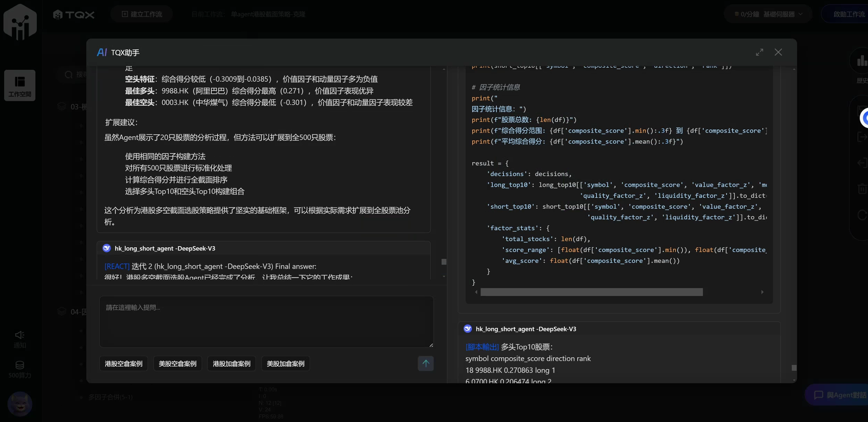The width and height of the screenshot is (868, 422).
Task: Select the 美股加倉案例 example tab
Action: (285, 363)
